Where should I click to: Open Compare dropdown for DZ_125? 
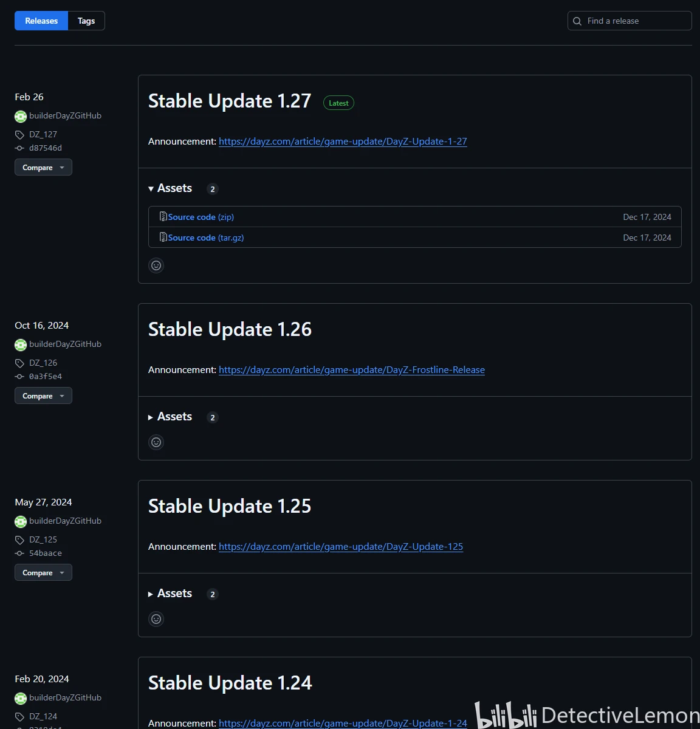tap(43, 573)
